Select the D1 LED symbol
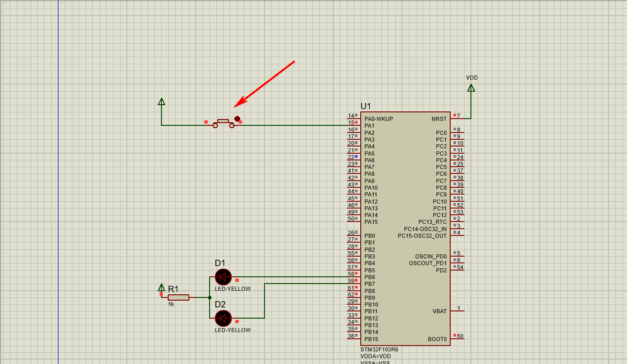Viewport: 627px width, 364px height. click(223, 277)
